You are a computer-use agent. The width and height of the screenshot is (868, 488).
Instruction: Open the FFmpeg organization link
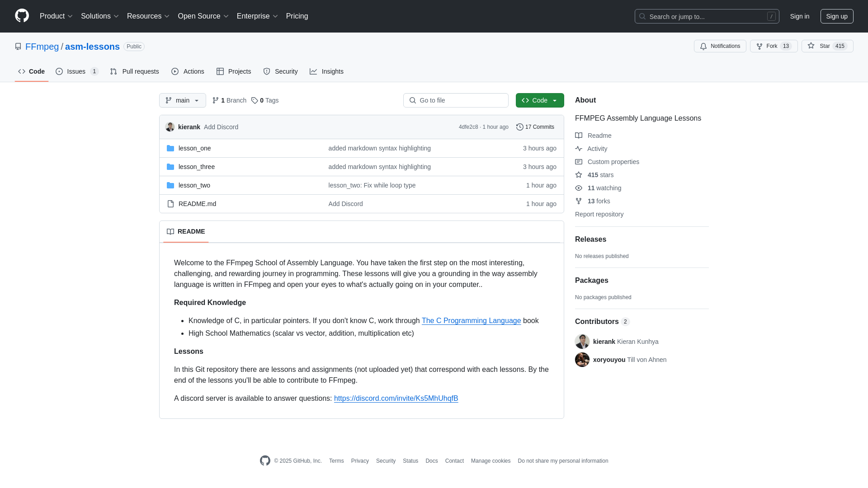(x=42, y=47)
